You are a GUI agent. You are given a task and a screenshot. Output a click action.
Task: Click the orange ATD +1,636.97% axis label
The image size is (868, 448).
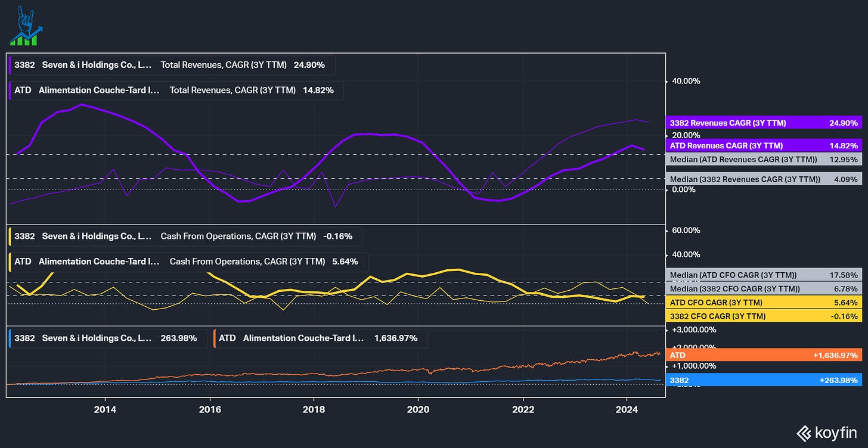(764, 355)
